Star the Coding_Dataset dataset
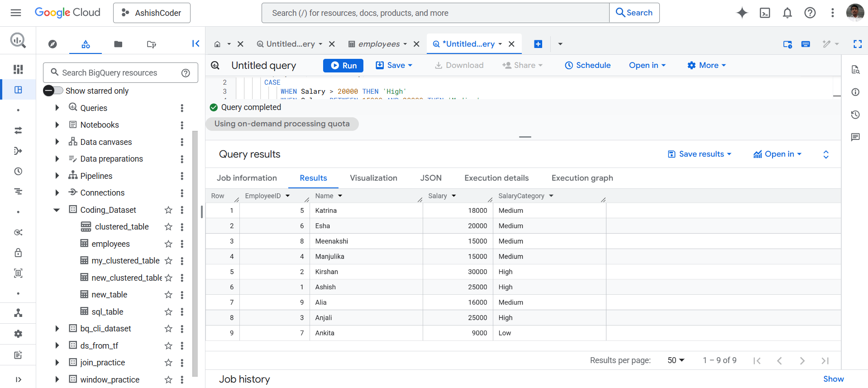The width and height of the screenshot is (868, 388). coord(168,210)
